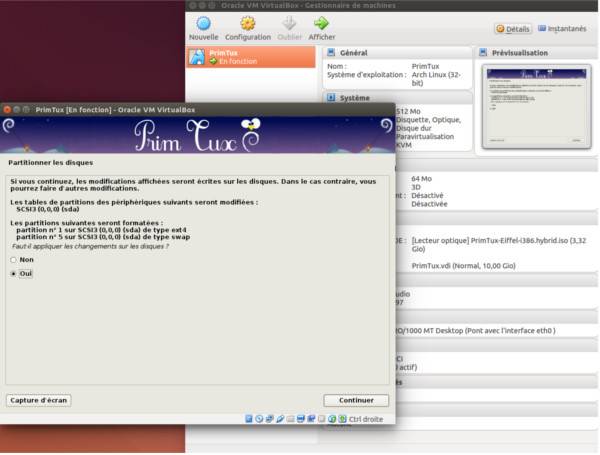600x455 pixels.
Task: Collapse the Prévisualisation section header
Action: point(536,53)
